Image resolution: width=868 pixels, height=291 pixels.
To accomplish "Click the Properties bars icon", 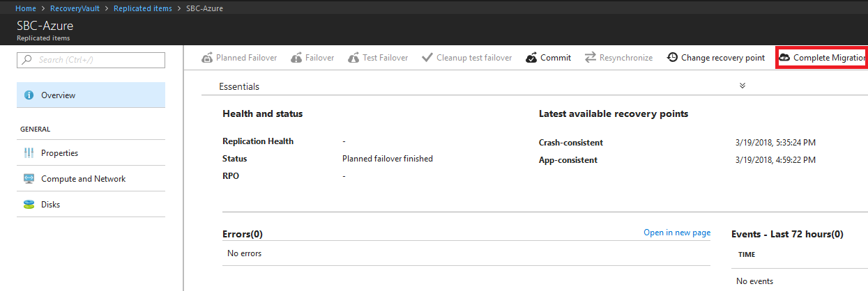I will [29, 153].
